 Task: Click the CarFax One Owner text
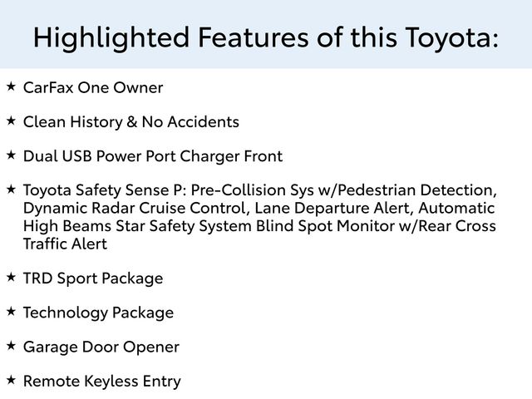93,87
